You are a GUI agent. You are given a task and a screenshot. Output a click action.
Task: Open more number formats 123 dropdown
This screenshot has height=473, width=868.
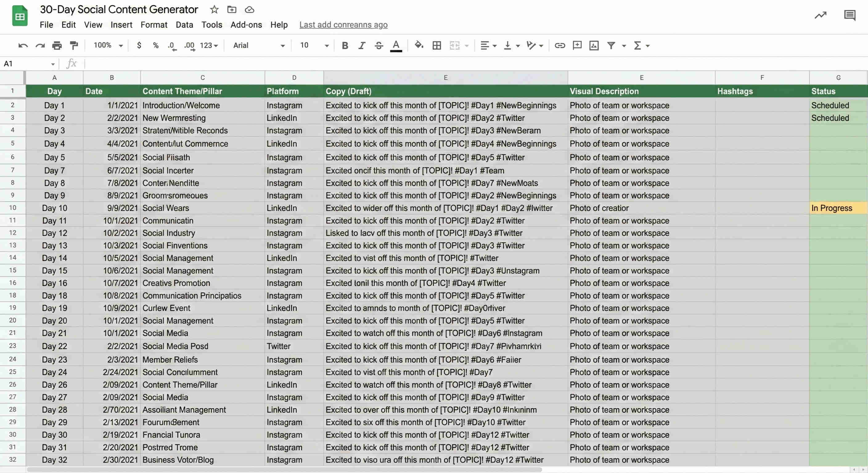209,45
